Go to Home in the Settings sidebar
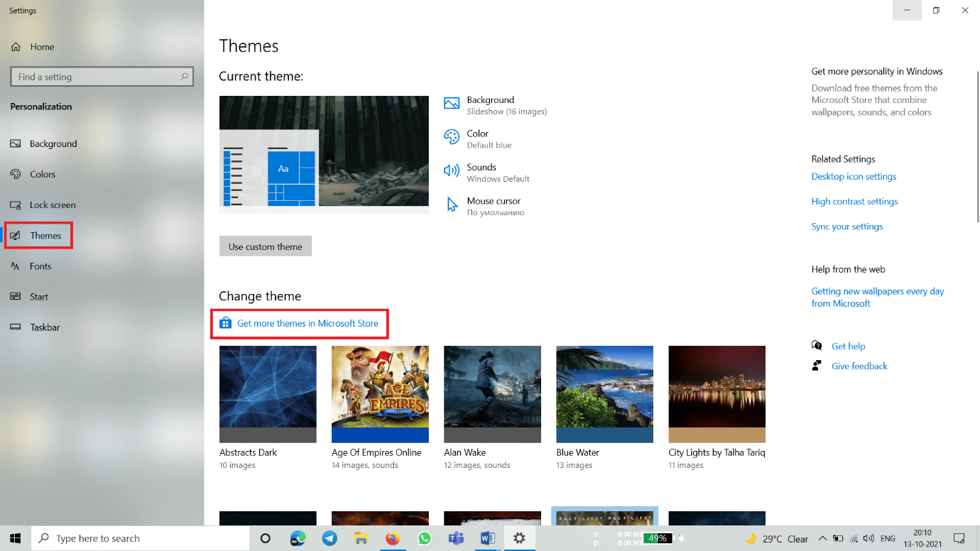Screen dimensions: 980x551 point(34,47)
